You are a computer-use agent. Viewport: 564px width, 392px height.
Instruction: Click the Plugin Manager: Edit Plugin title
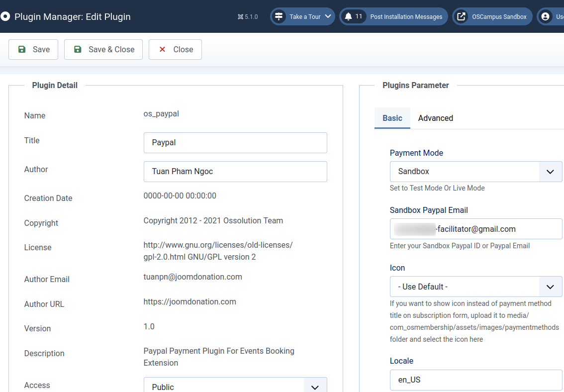pyautogui.click(x=72, y=17)
